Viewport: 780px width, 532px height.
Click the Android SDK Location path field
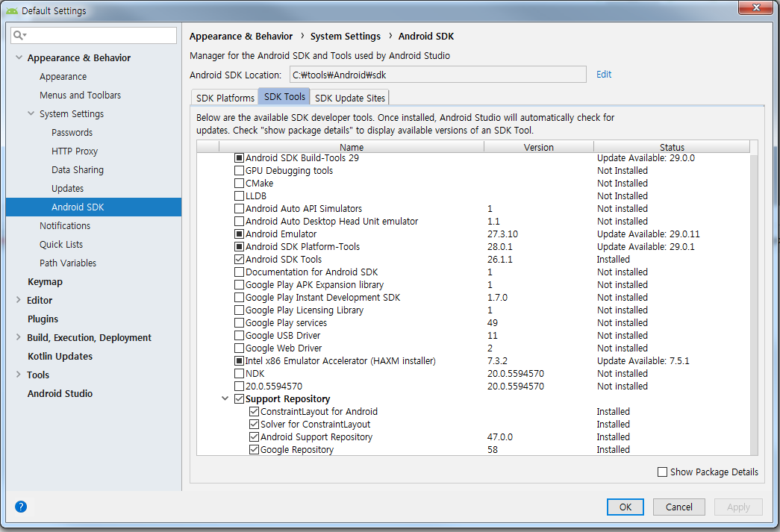coord(437,75)
